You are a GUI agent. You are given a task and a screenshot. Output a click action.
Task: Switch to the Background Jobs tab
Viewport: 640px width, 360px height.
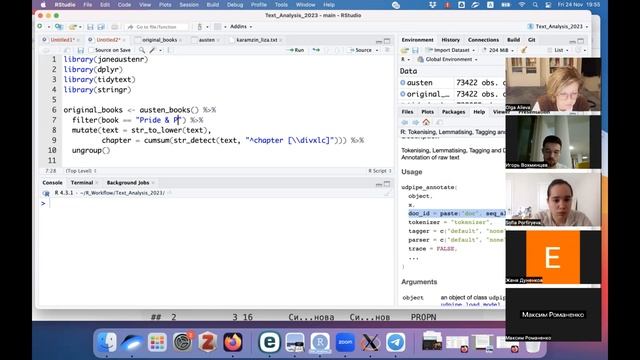pos(128,182)
